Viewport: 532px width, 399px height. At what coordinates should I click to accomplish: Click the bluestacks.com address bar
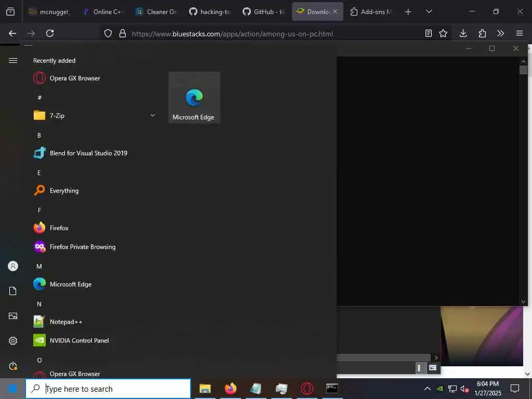(x=232, y=34)
